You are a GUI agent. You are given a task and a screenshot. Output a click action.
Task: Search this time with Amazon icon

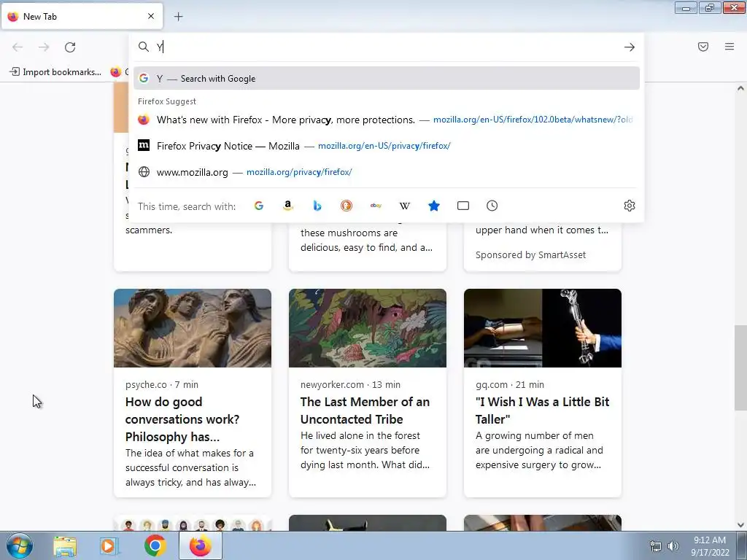click(x=287, y=206)
